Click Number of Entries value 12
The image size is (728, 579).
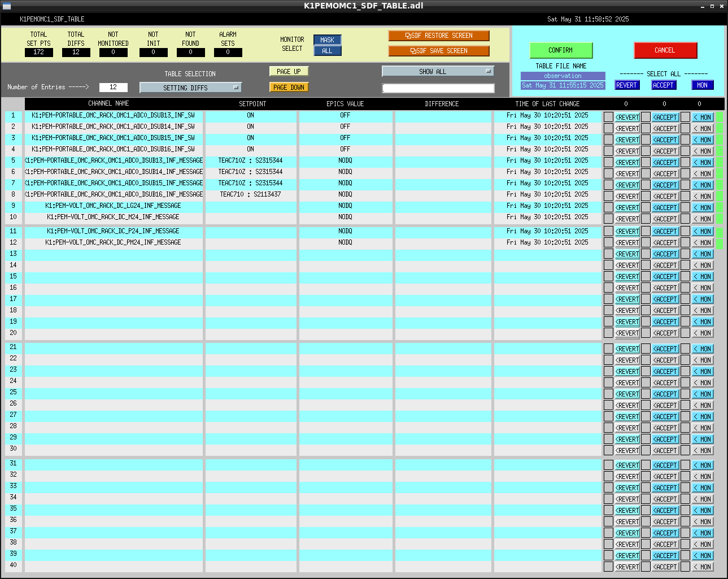point(114,87)
